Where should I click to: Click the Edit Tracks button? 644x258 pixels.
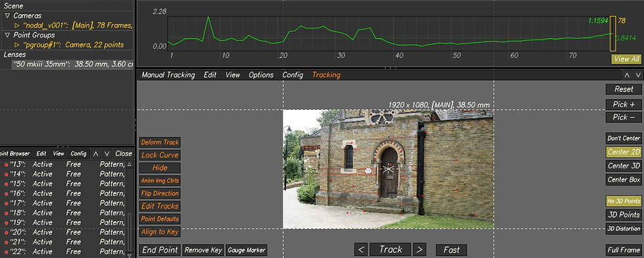(x=160, y=206)
